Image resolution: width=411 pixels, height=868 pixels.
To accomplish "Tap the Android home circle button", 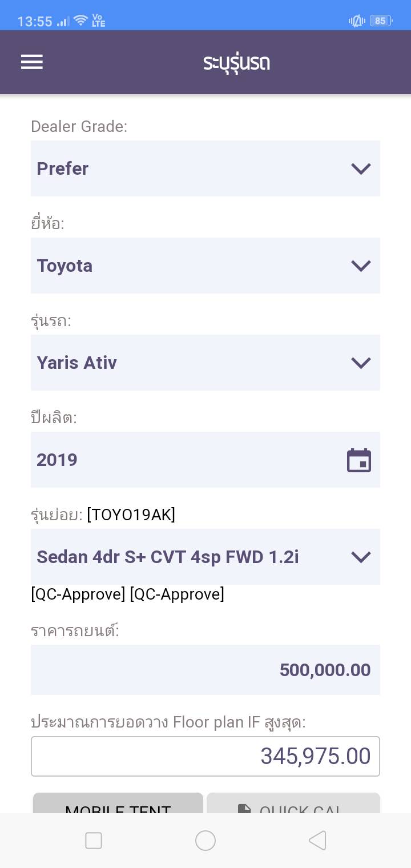I will point(205,841).
